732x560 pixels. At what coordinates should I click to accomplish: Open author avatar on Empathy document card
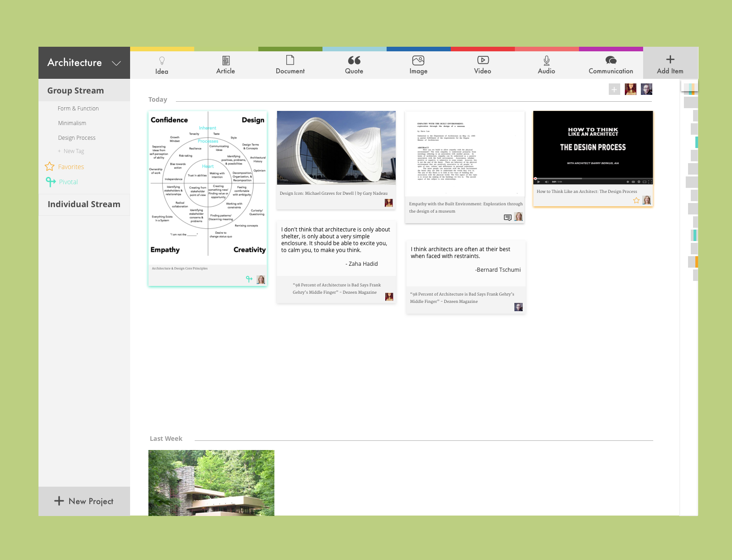coord(519,217)
